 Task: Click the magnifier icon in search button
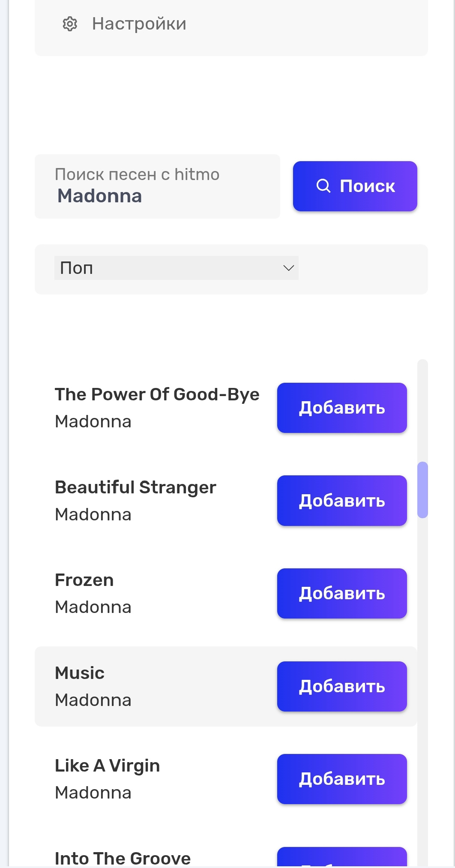(323, 186)
